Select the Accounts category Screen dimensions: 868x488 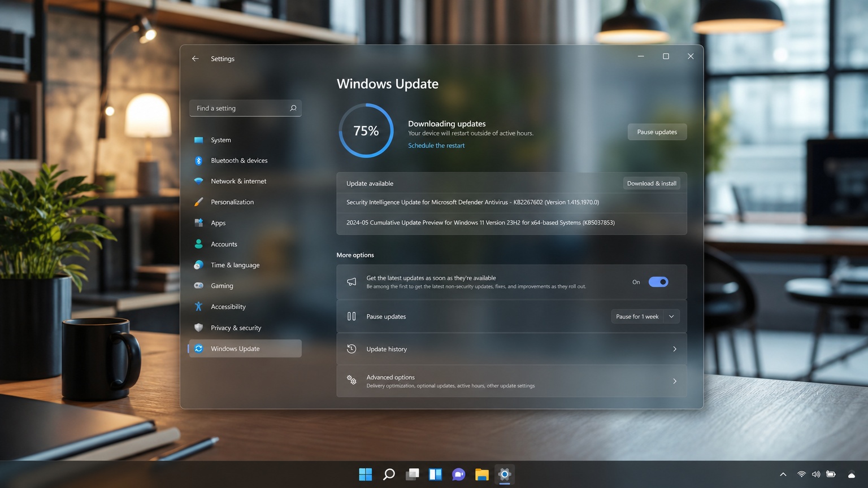click(245, 244)
